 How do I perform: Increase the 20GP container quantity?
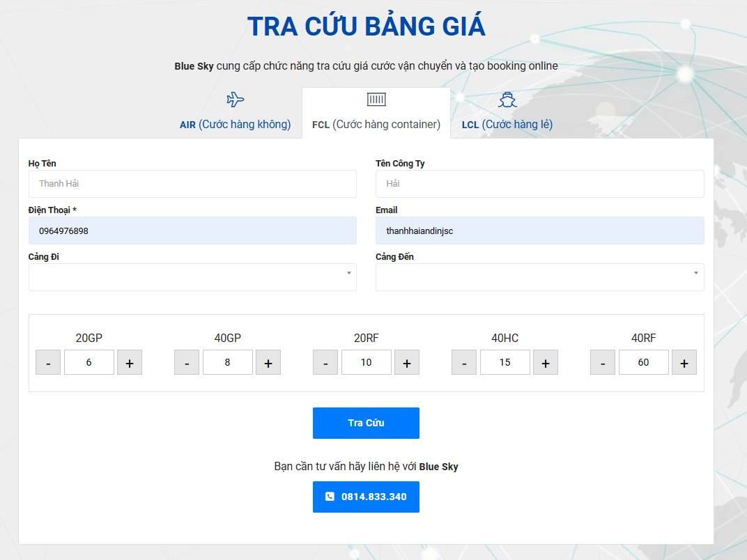pyautogui.click(x=130, y=362)
